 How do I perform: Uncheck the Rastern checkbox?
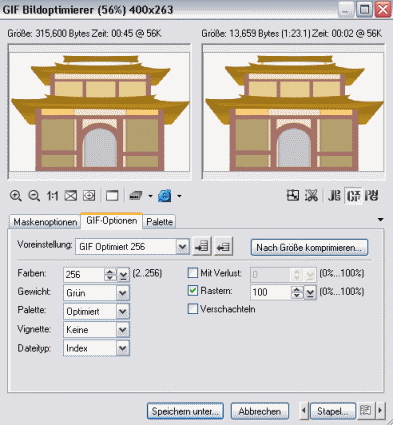(192, 291)
